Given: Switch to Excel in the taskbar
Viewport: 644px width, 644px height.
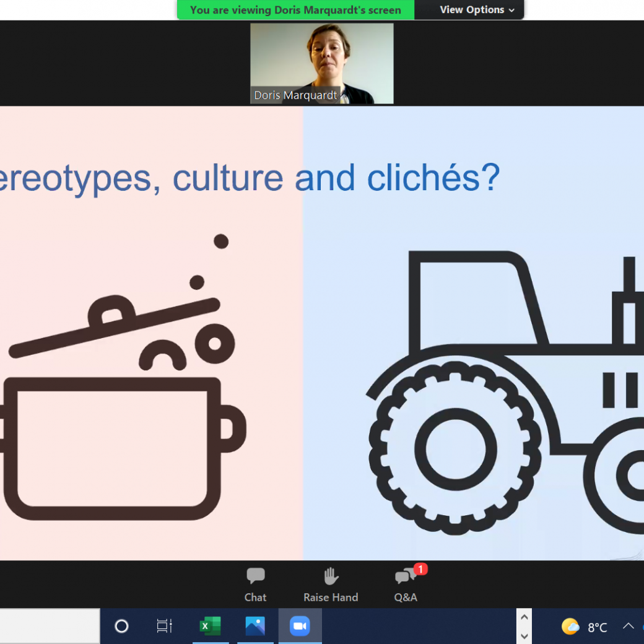Looking at the screenshot, I should [x=211, y=626].
